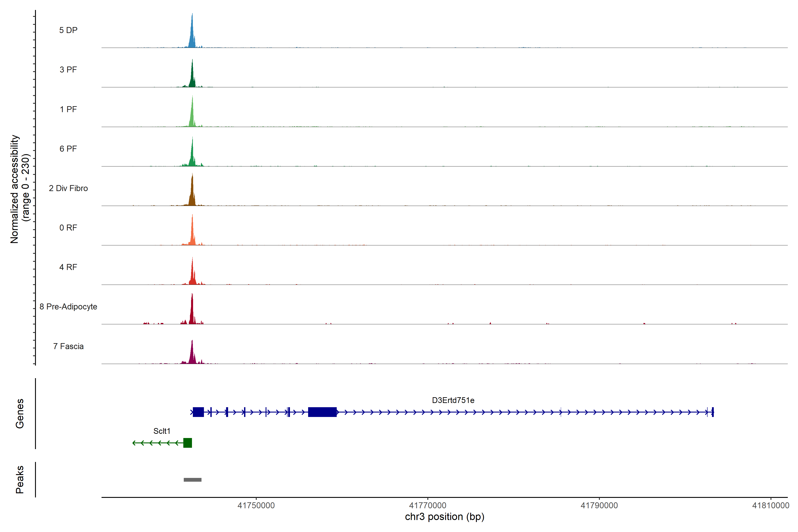Click the 41750000 axis tick label

[256, 506]
